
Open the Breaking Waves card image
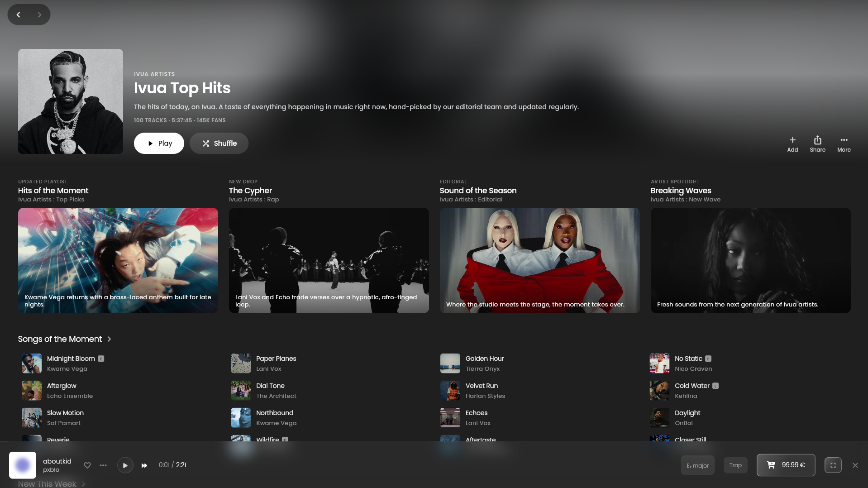(x=751, y=260)
